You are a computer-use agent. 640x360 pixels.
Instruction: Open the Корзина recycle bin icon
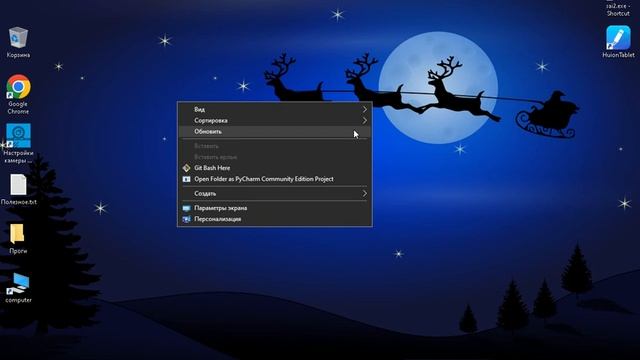point(18,38)
